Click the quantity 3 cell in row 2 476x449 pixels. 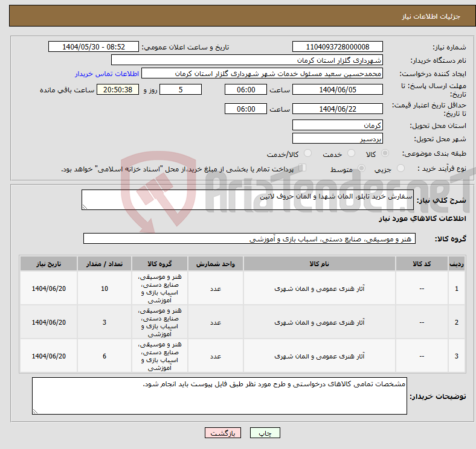105,322
